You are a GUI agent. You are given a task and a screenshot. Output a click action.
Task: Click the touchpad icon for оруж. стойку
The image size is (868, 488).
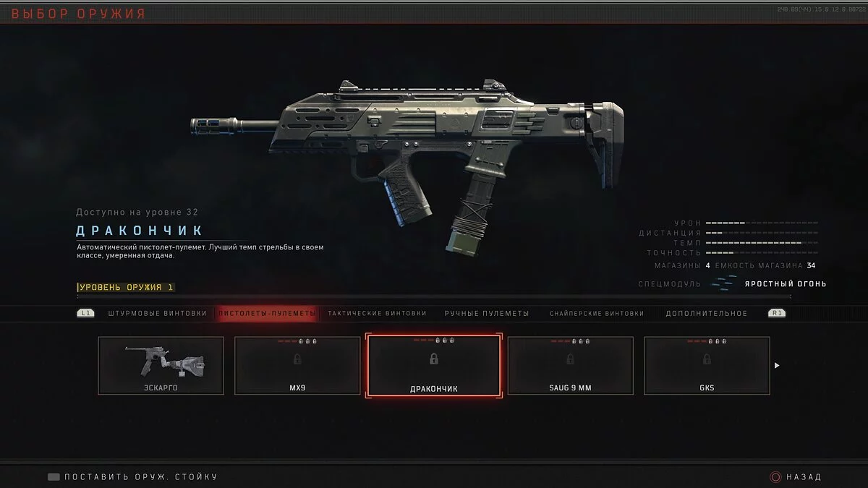[x=54, y=477]
